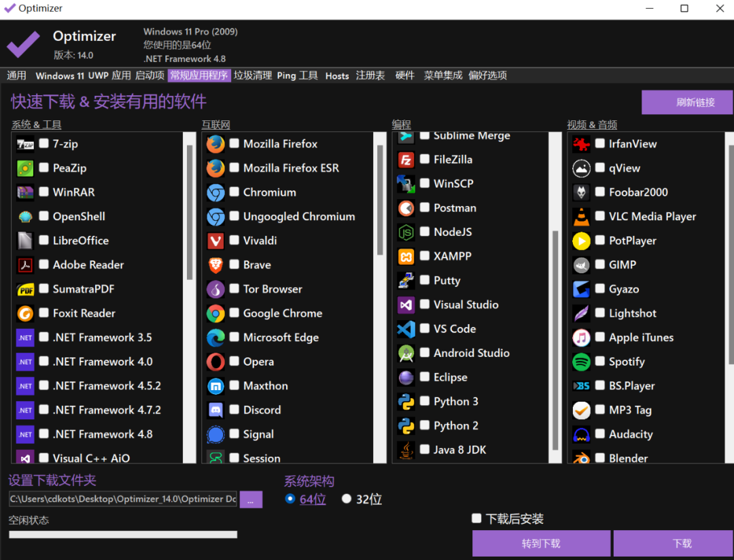Click the 'Ungoogled Chromium' entry text

pos(299,216)
